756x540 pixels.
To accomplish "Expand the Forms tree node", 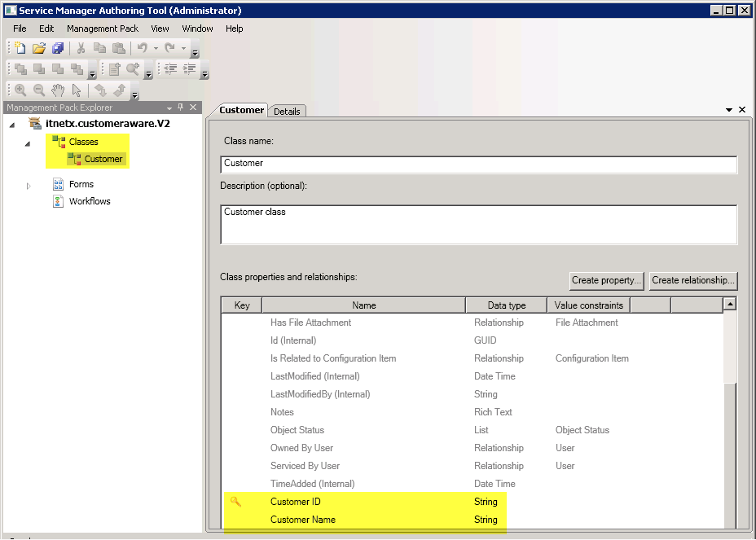I will (29, 186).
